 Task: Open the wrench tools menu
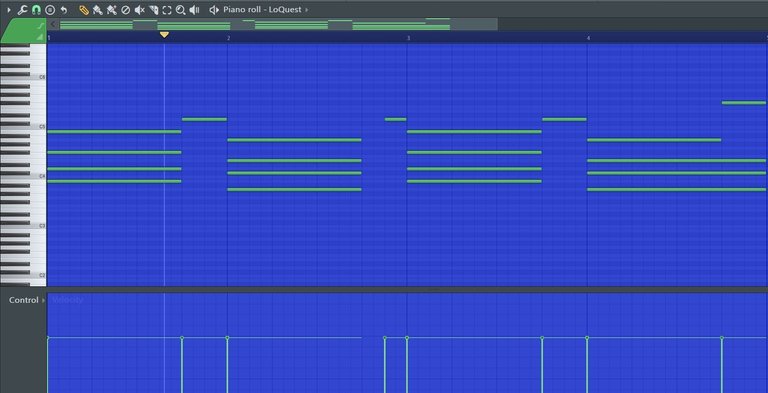coord(22,10)
